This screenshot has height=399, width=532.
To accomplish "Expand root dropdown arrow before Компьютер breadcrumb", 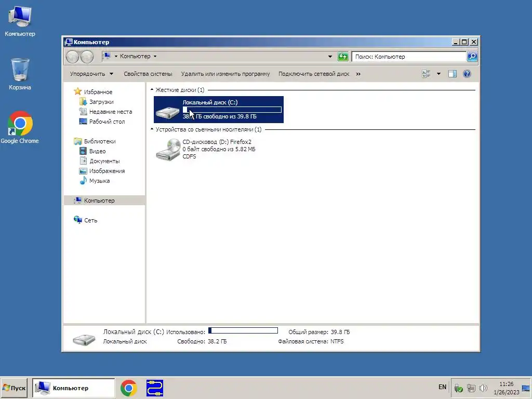I will click(x=116, y=56).
